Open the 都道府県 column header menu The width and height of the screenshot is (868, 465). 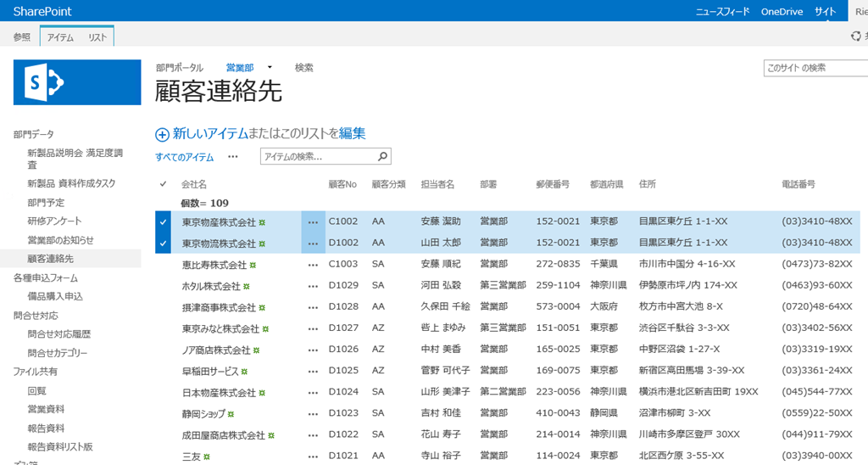[607, 184]
